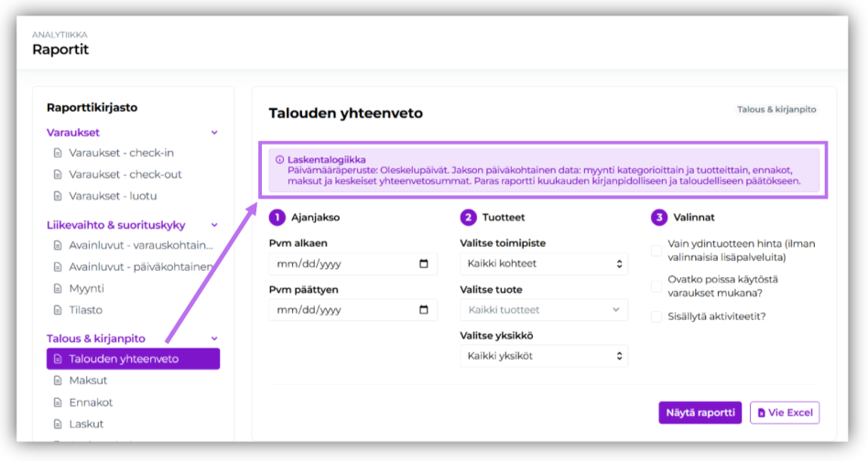This screenshot has width=868, height=461.
Task: Click document icon beside Maksut
Action: [x=58, y=381]
